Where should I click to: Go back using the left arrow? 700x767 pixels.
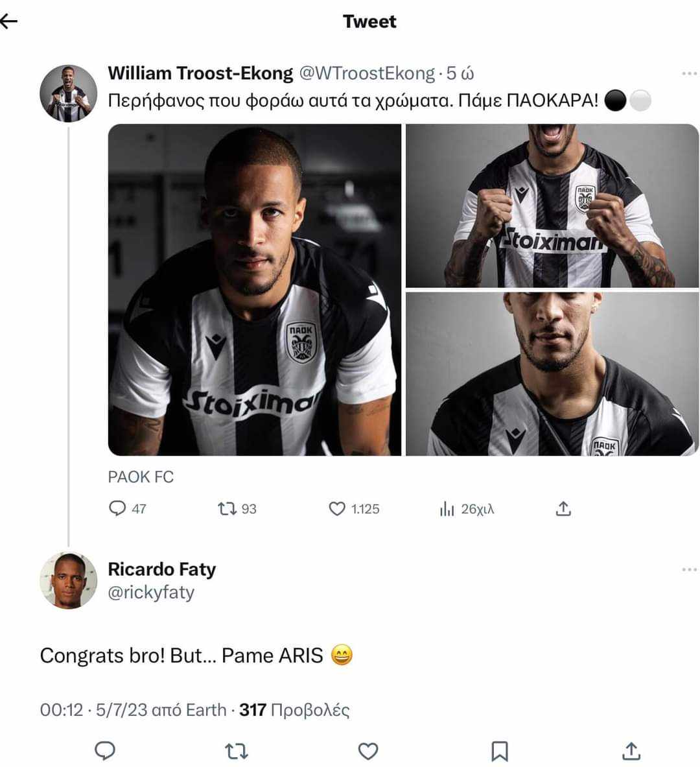(9, 21)
